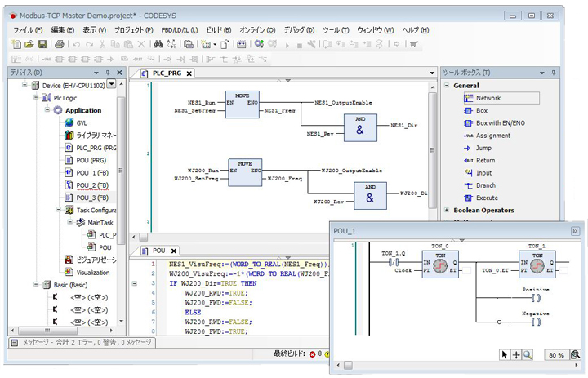
Task: Close the PLC_PRG tab
Action: 189,73
